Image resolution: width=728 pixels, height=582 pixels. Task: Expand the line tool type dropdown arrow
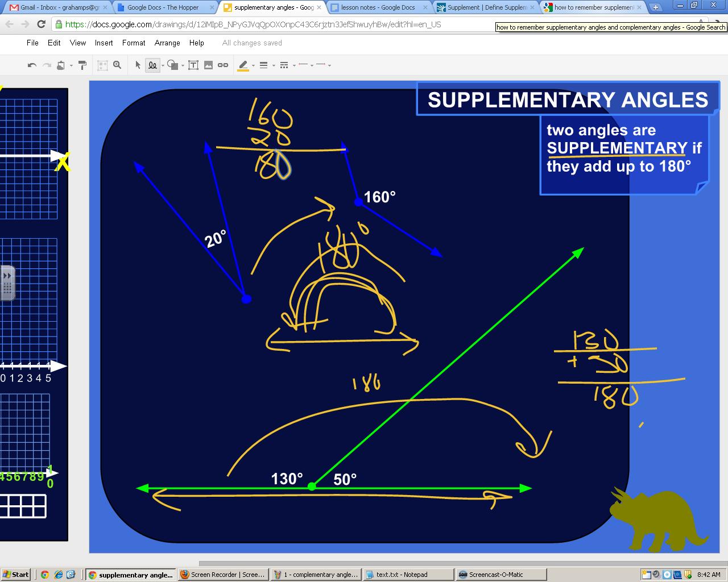(x=163, y=66)
